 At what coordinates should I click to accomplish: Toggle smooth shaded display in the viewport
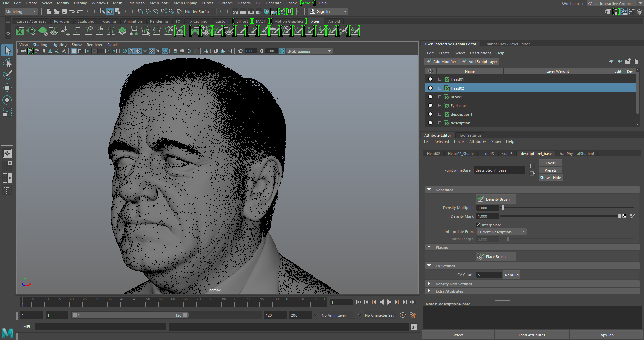[131, 51]
